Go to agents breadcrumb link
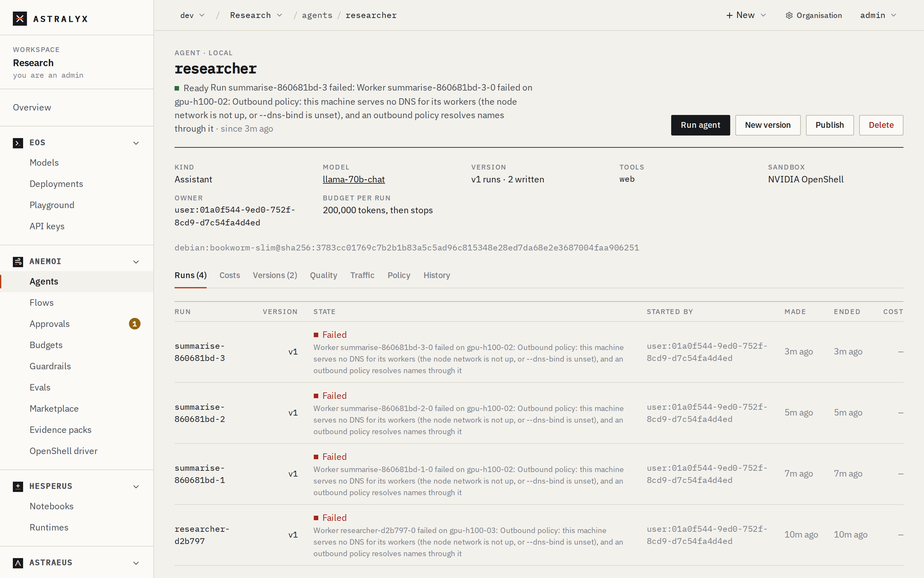924x578 pixels. click(317, 15)
